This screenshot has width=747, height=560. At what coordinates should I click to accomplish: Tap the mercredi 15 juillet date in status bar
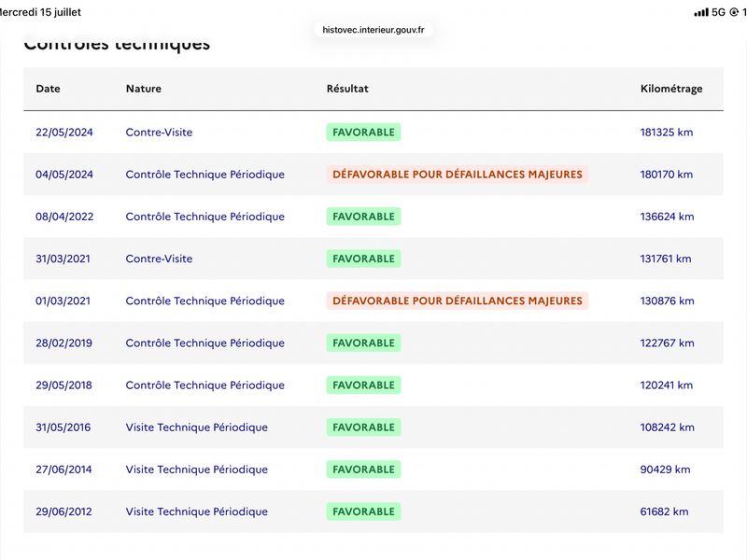click(40, 12)
